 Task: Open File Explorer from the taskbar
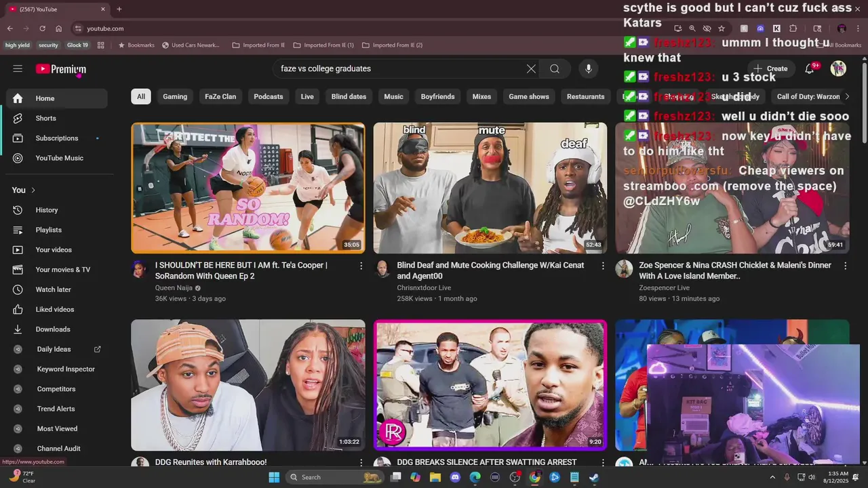[435, 477]
